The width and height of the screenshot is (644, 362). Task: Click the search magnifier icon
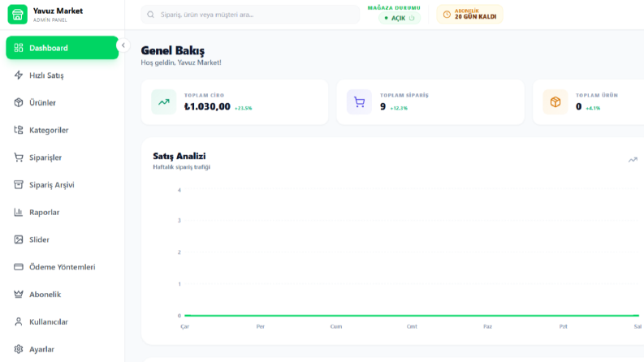pyautogui.click(x=151, y=15)
